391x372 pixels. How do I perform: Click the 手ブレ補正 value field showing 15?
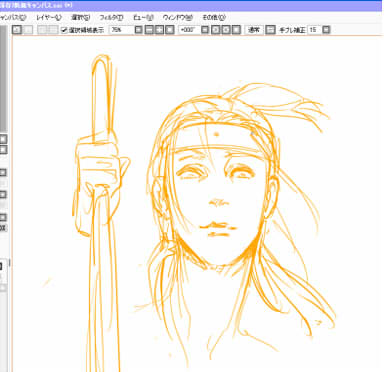[x=314, y=30]
